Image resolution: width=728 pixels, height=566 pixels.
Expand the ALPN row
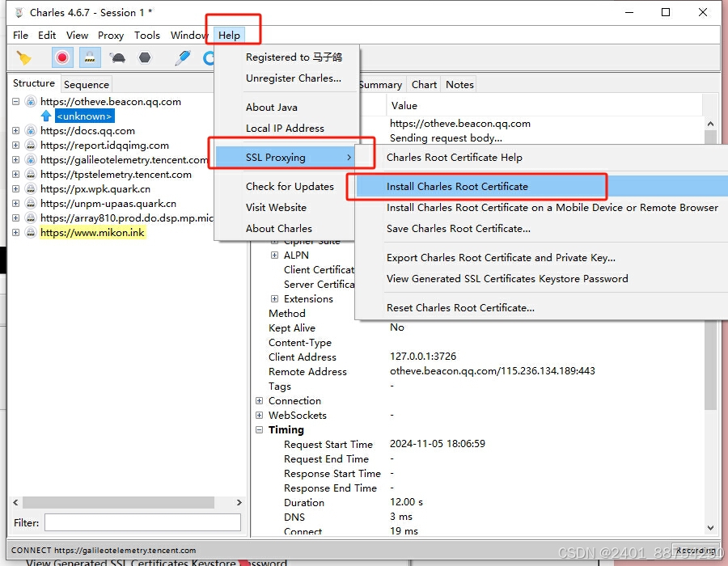(x=274, y=256)
